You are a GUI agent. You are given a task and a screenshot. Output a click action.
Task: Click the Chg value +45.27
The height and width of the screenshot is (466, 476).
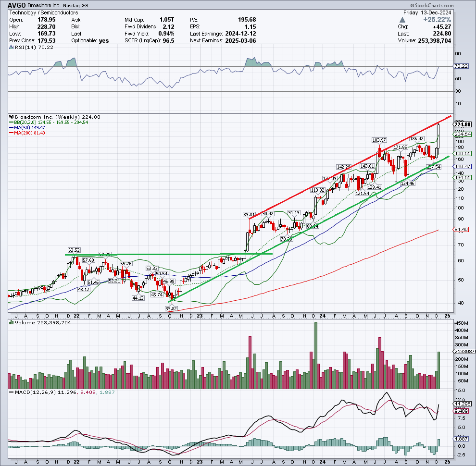pos(442,27)
